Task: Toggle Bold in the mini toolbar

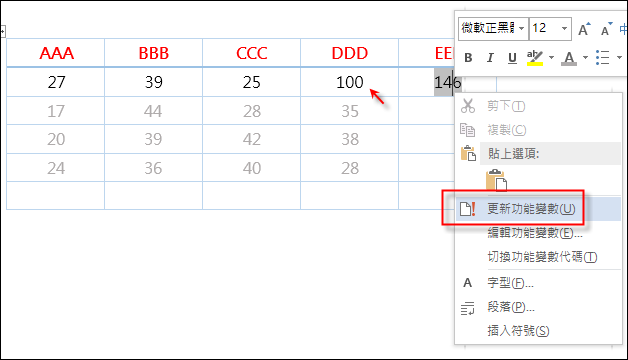Action: pyautogui.click(x=468, y=58)
